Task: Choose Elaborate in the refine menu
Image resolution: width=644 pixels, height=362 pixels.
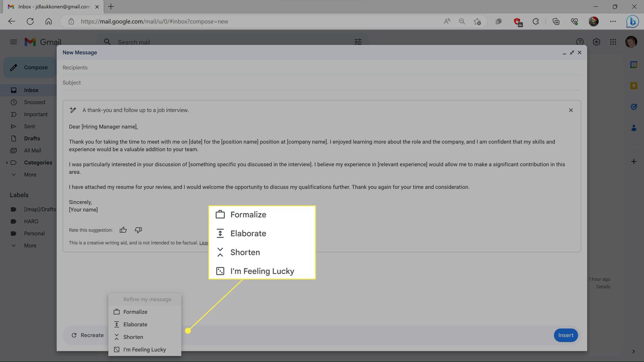Action: coord(135,325)
